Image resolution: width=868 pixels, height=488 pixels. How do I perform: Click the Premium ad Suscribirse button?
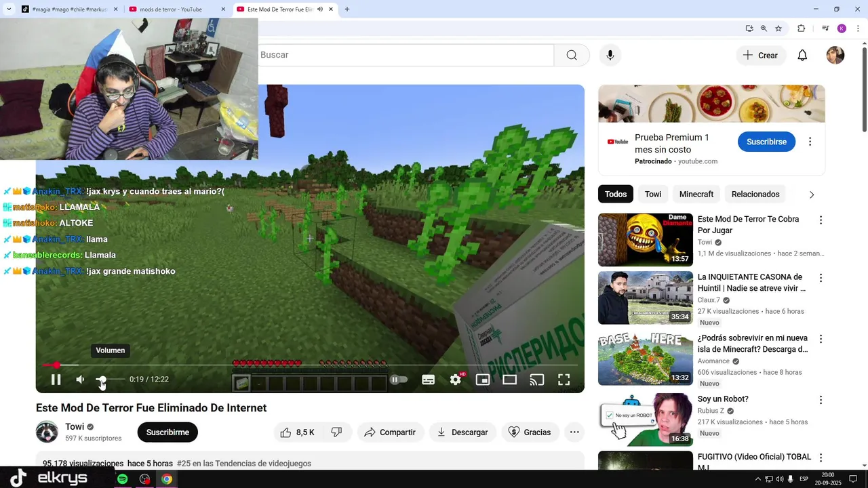pyautogui.click(x=766, y=142)
